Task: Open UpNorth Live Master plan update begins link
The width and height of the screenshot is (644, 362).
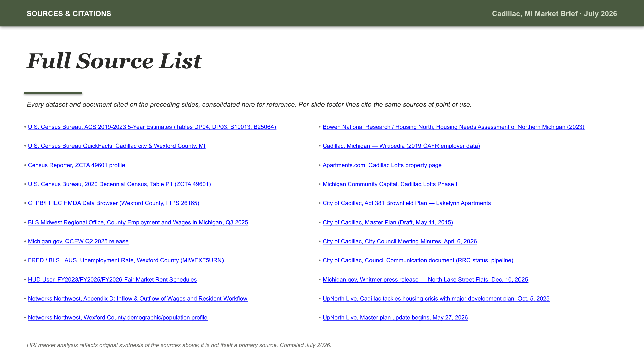Action: coord(395,318)
